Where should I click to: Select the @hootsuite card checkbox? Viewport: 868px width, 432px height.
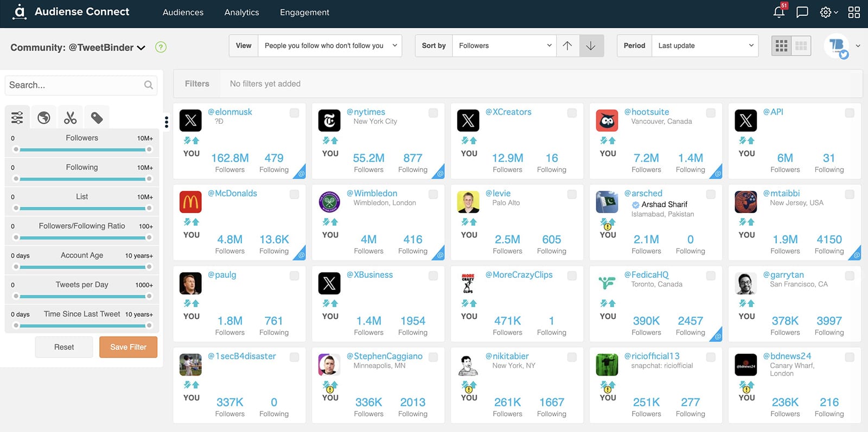point(711,113)
